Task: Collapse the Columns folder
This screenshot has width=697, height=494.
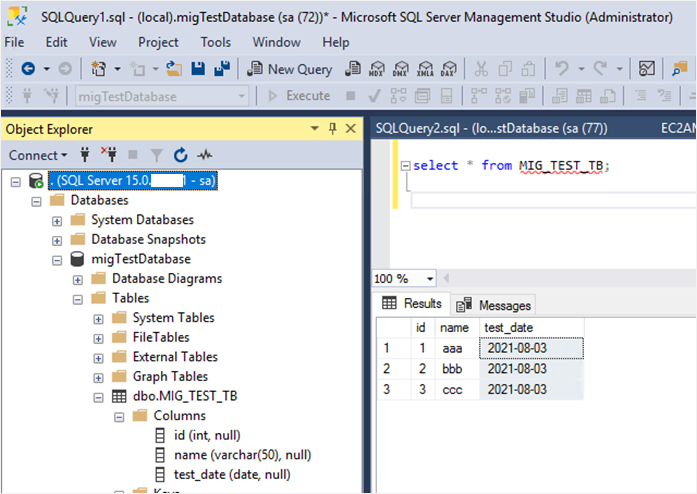Action: [119, 418]
